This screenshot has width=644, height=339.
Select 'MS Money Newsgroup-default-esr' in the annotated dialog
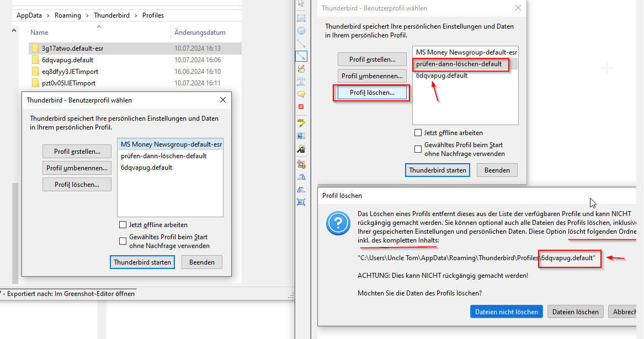[465, 52]
